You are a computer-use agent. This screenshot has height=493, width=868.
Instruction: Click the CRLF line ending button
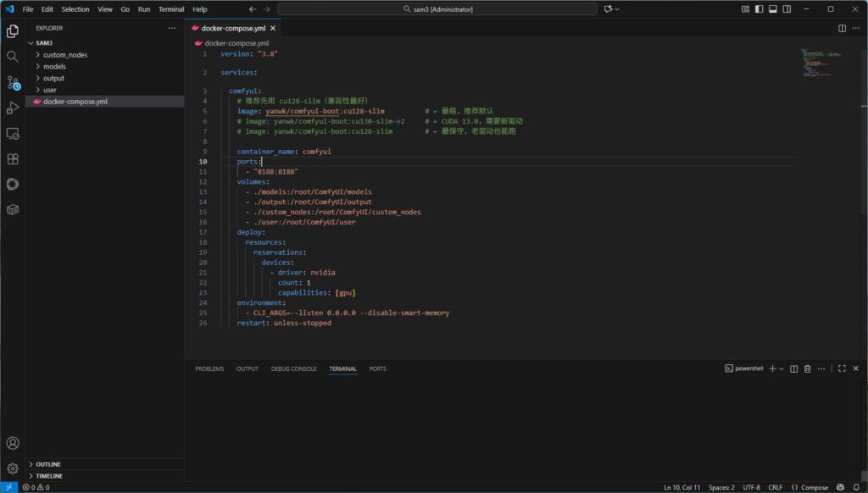point(775,487)
